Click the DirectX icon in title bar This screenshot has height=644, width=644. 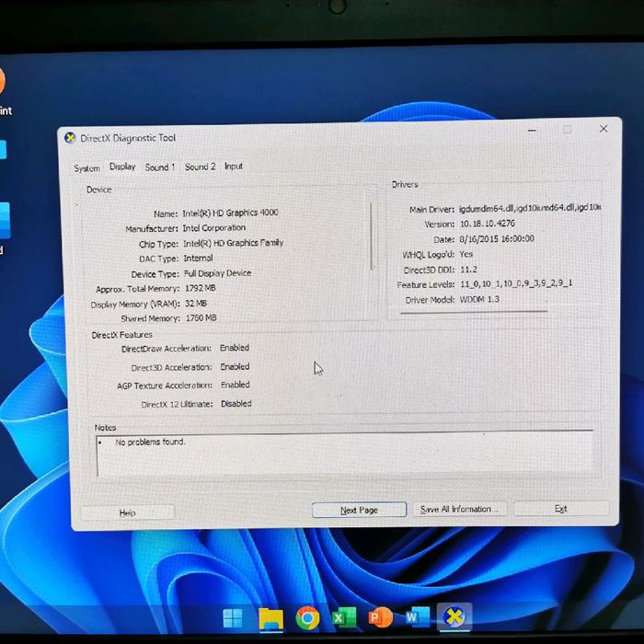coord(70,138)
